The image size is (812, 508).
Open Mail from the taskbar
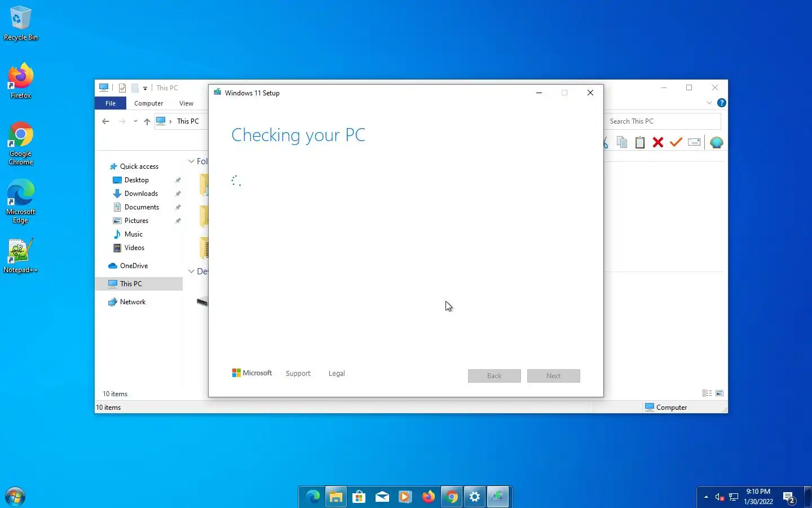(382, 497)
